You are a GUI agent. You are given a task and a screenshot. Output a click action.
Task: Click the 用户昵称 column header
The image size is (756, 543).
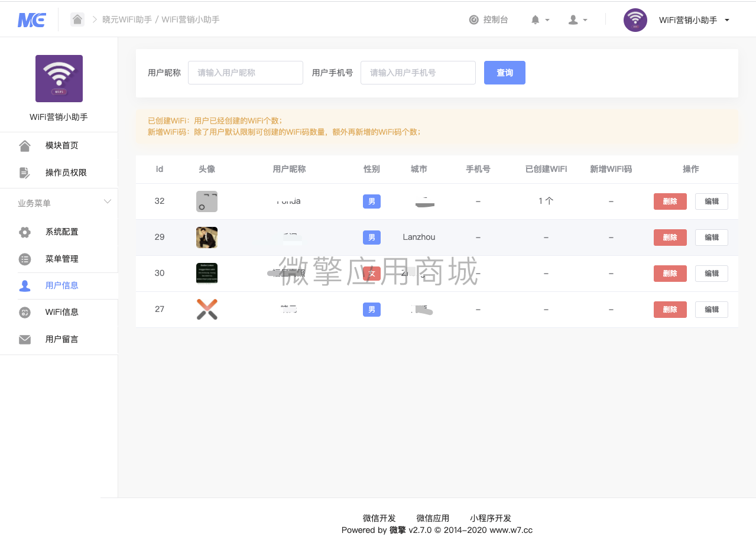point(290,169)
